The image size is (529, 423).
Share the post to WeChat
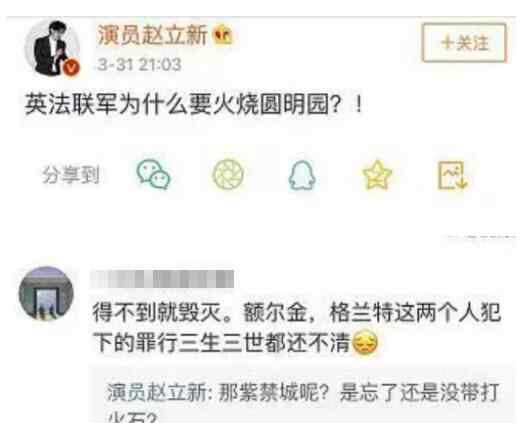point(154,174)
